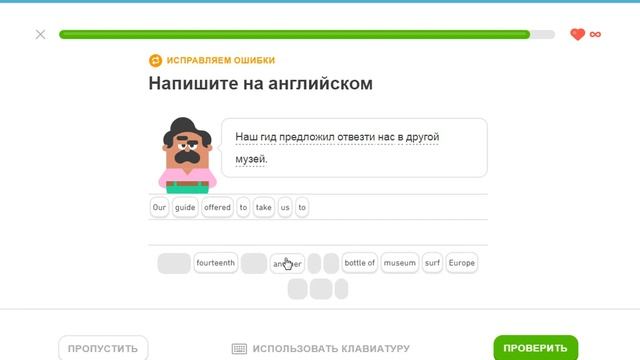640x360 pixels.
Task: Click the red heart lives icon
Action: pyautogui.click(x=577, y=34)
